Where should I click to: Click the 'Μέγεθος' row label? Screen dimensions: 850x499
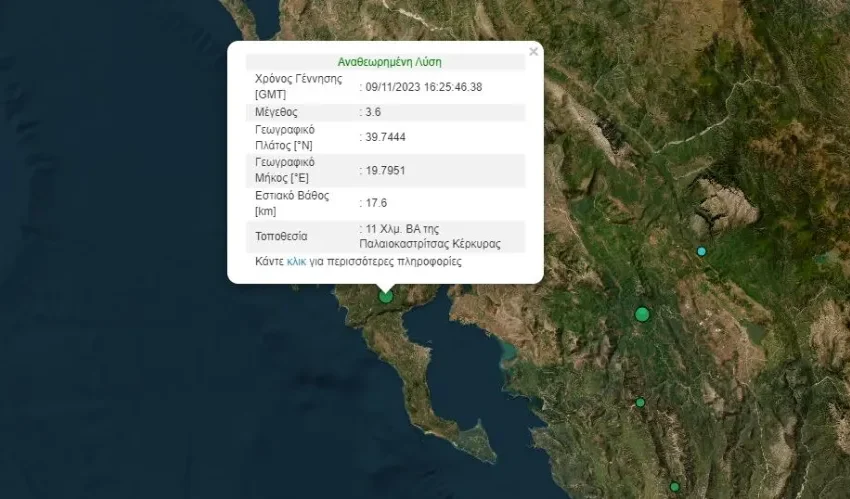pos(276,112)
